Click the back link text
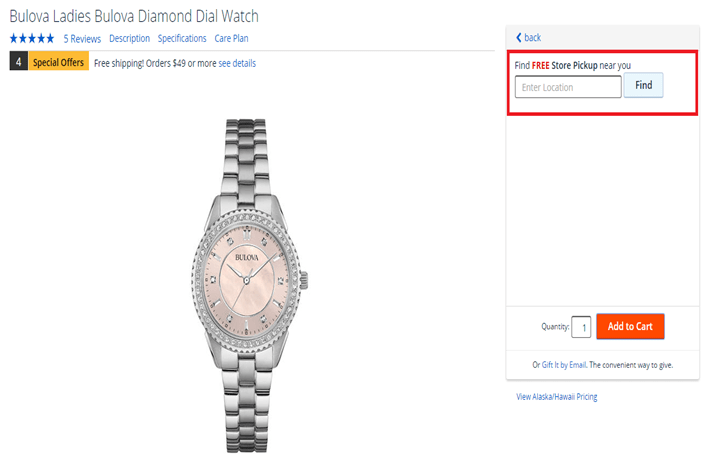The height and width of the screenshot is (463, 711). [x=532, y=37]
